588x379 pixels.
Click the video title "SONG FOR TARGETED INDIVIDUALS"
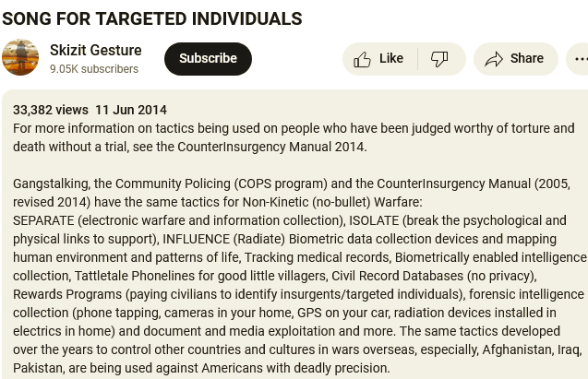tap(151, 18)
